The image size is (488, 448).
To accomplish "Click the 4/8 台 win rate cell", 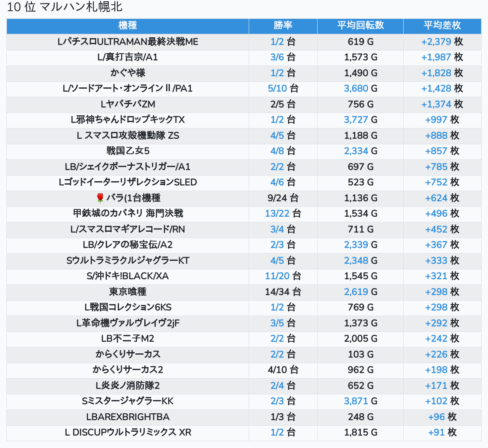I will (x=283, y=151).
